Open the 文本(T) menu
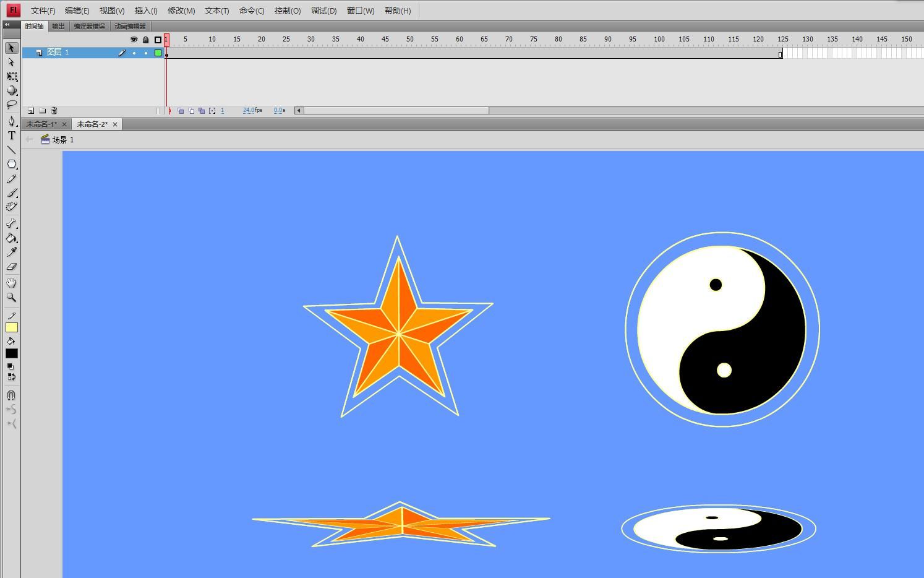The image size is (924, 578). click(217, 11)
